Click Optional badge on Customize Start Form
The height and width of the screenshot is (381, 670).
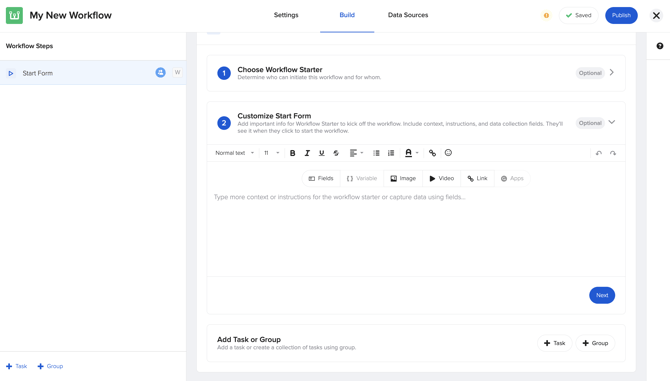(590, 123)
